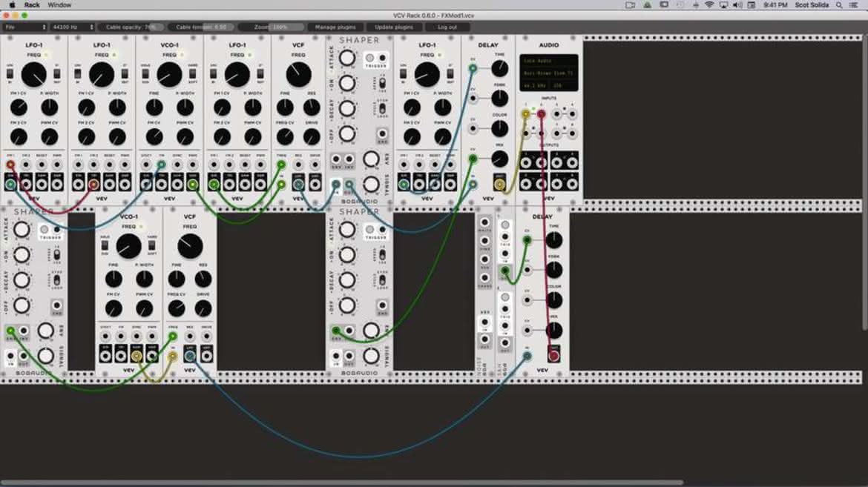
Task: Open Notification Center in menu bar
Action: tap(854, 5)
